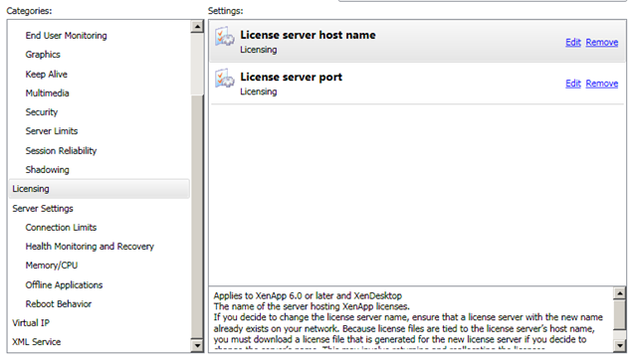Select the Licensing category

(x=99, y=189)
